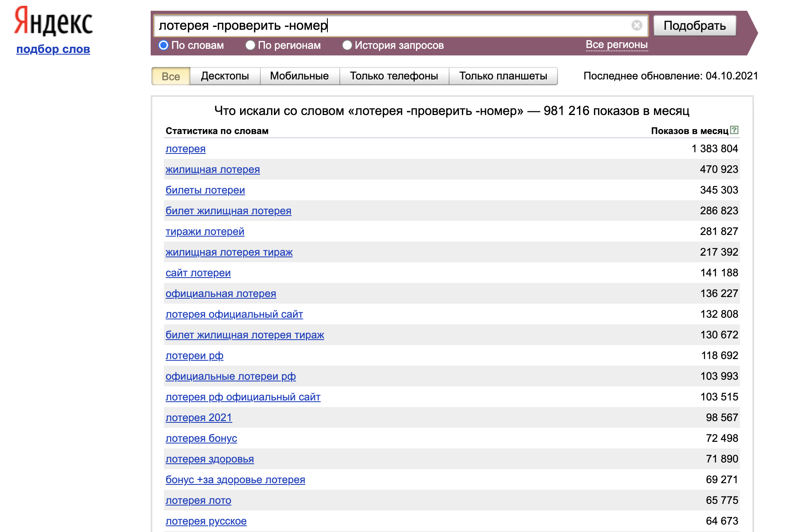Viewport: 793px width, 532px height.
Task: Click the Что искали со словом heading
Action: click(x=452, y=111)
